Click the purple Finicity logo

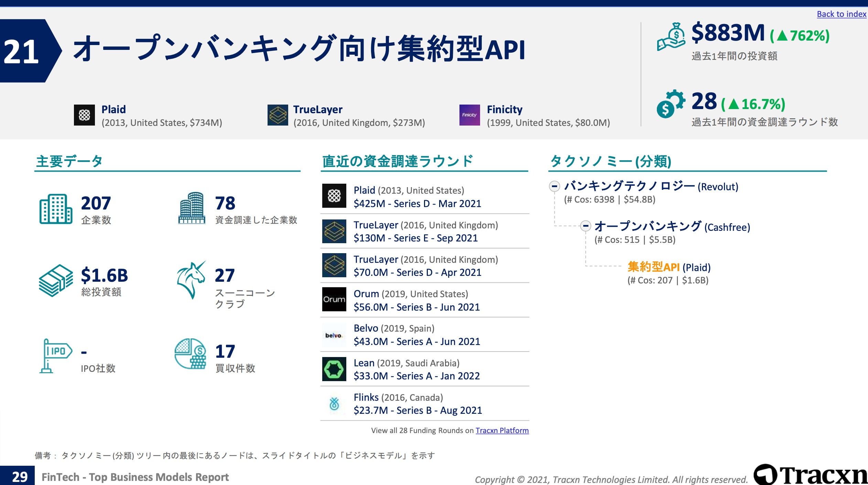469,115
